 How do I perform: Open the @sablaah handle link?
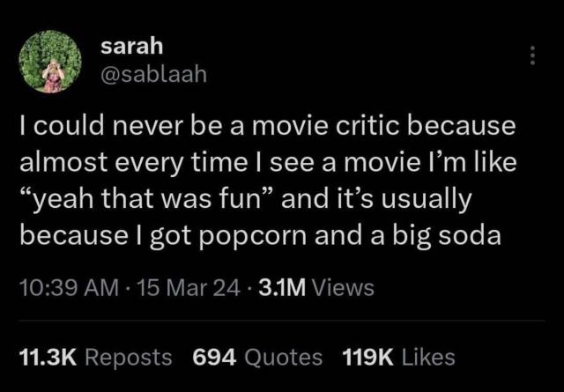point(153,75)
